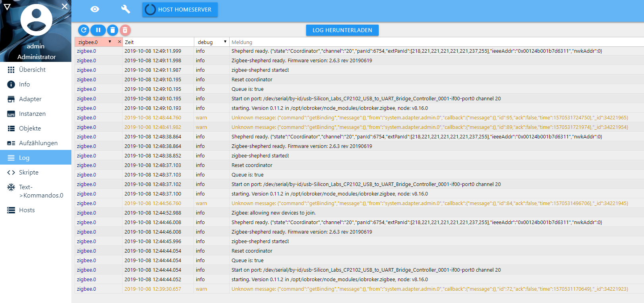644x303 pixels.
Task: Delete the log on host with the red trash icon
Action: (125, 30)
